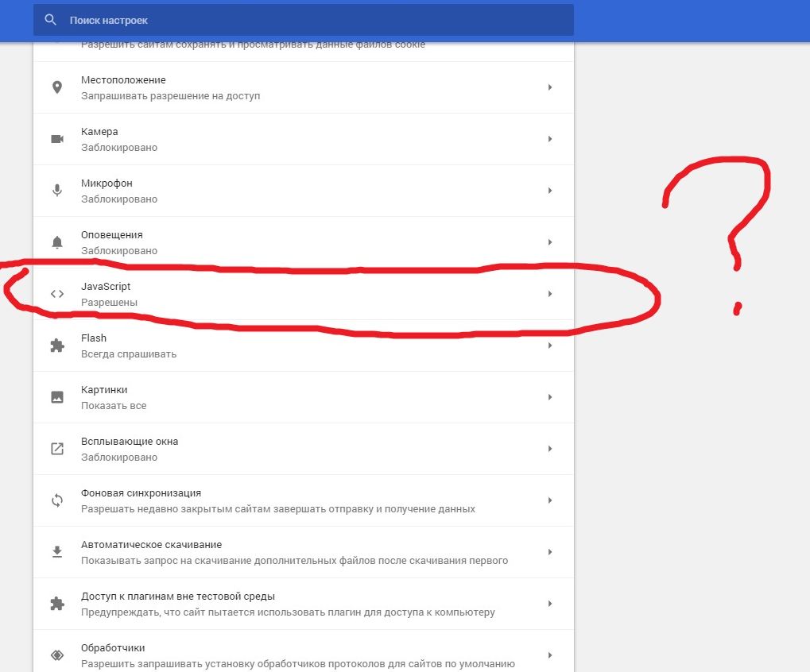
Task: Expand Обработчики via arrow
Action: click(549, 655)
